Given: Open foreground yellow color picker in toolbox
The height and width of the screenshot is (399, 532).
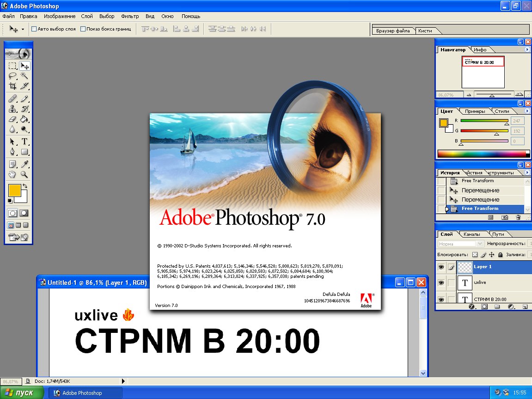Looking at the screenshot, I should [15, 190].
